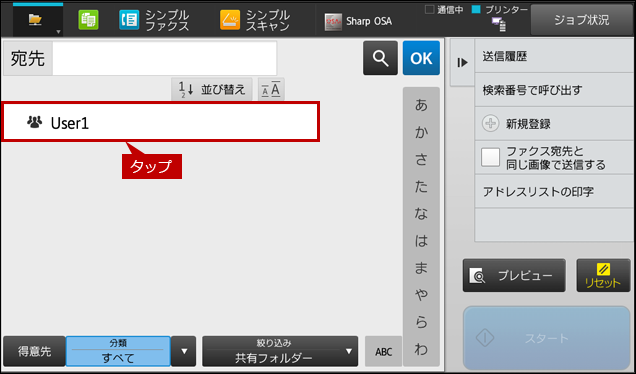Tap new registration (新規登録)

(554, 124)
